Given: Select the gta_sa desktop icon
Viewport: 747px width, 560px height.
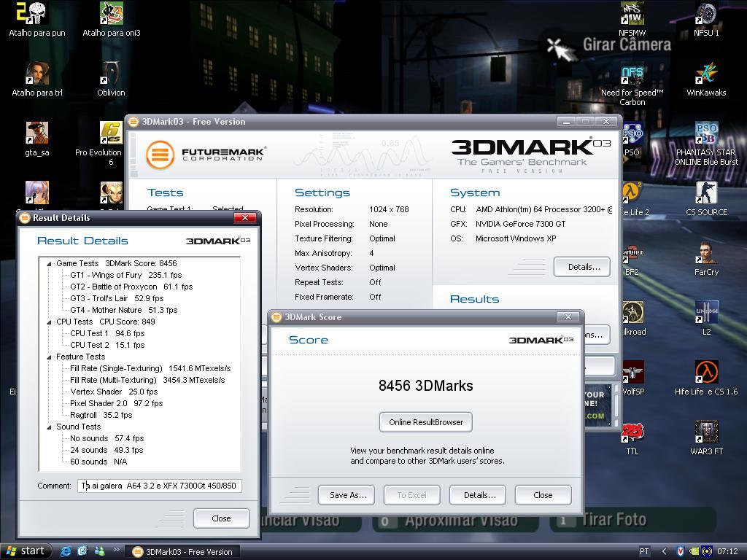Looking at the screenshot, I should pos(37,139).
